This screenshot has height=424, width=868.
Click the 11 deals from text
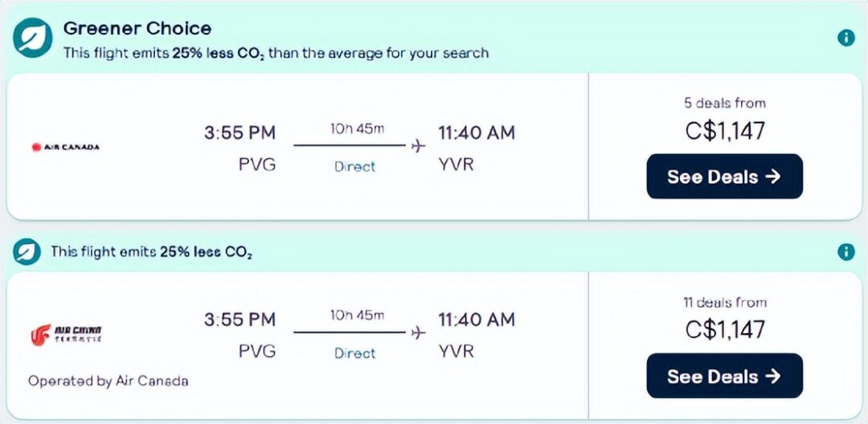tap(725, 303)
